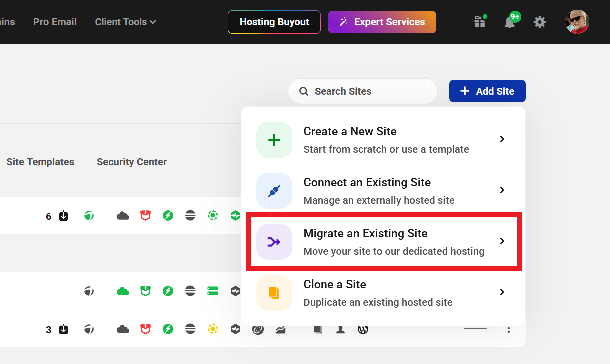Choose Migrate an Existing Site
The image size is (610, 364).
[x=383, y=242]
